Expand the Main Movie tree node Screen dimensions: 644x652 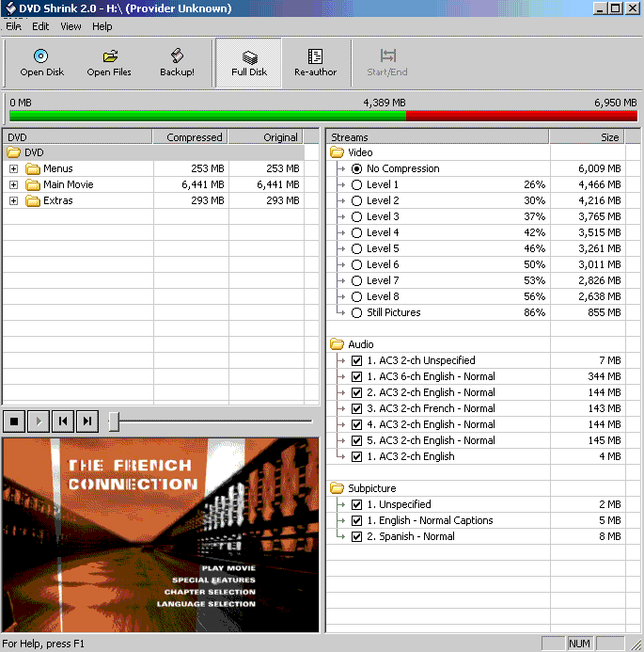[14, 184]
